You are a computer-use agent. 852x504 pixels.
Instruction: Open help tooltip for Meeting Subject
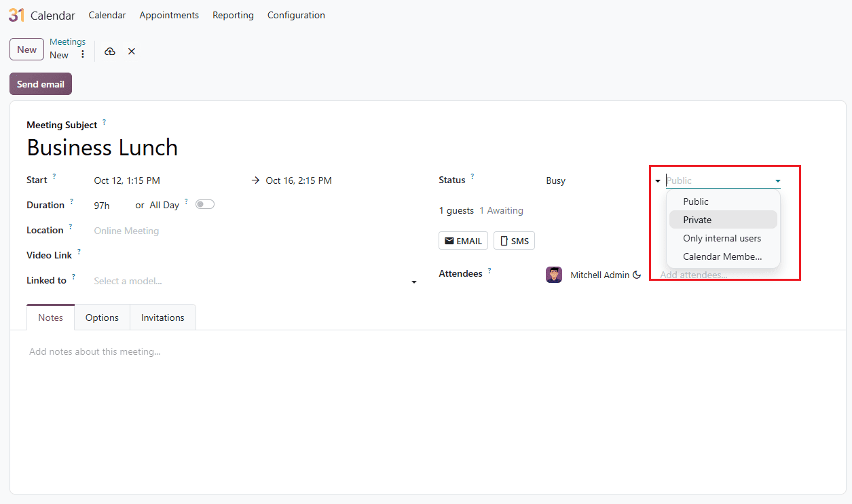point(104,122)
